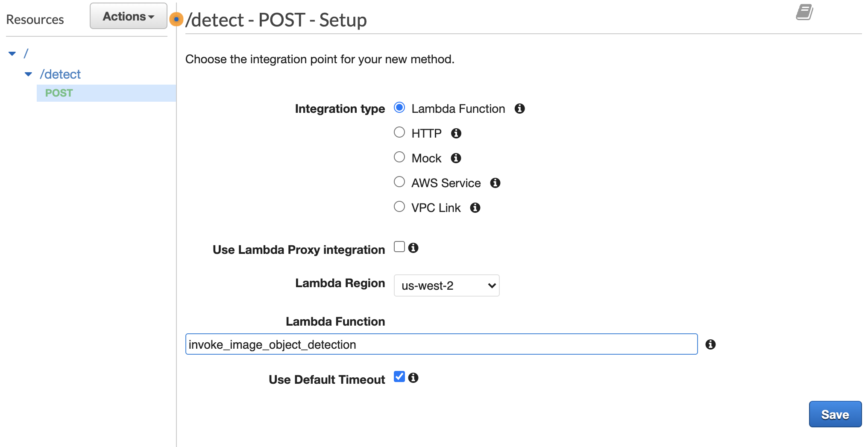868x447 pixels.
Task: Click info icon beside VPC Link option
Action: pos(475,208)
